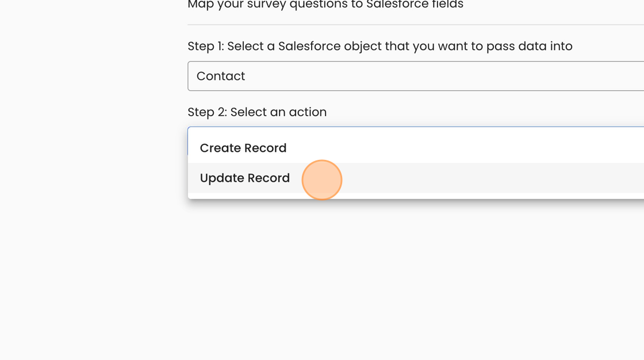Image resolution: width=644 pixels, height=360 pixels.
Task: Click the word "Contact" in the object field
Action: coord(221,76)
